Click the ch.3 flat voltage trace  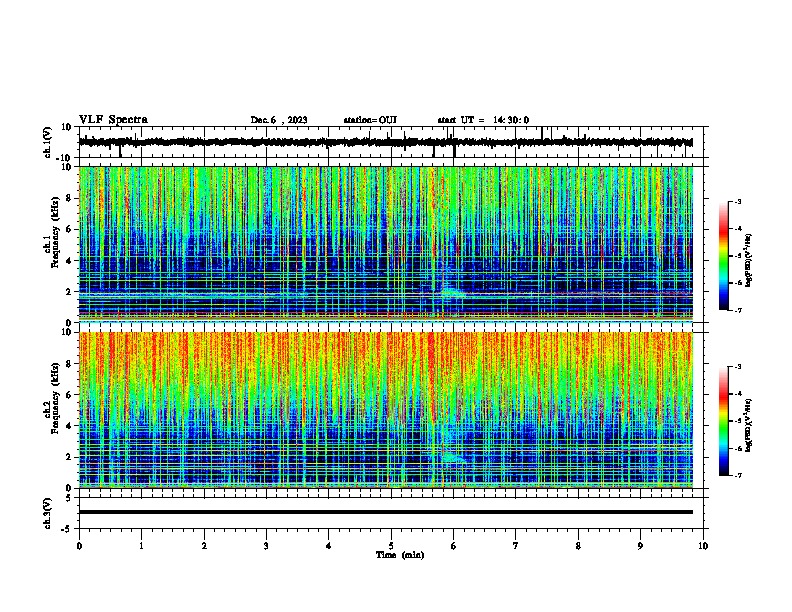(x=386, y=512)
